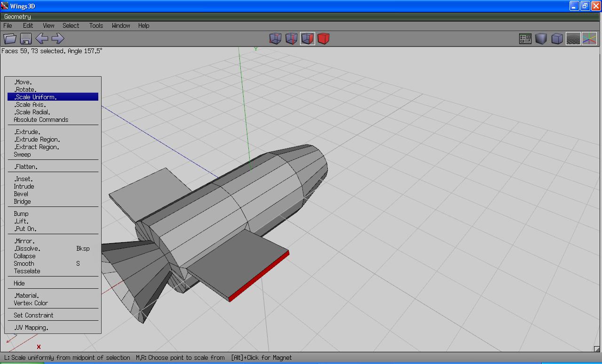The height and width of the screenshot is (364, 602).
Task: Choose Vertex Color entry
Action: point(53,303)
